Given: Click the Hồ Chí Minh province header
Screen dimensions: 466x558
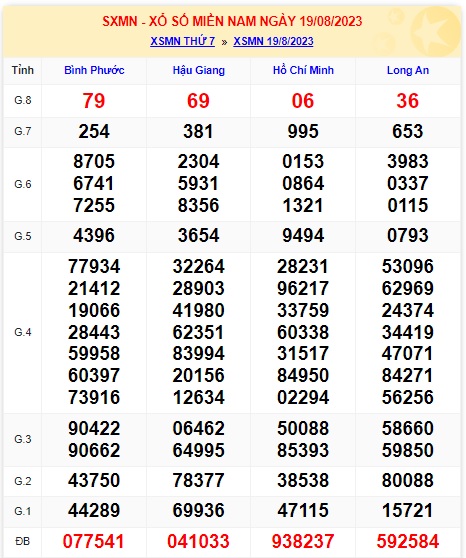Looking at the screenshot, I should pos(303,70).
